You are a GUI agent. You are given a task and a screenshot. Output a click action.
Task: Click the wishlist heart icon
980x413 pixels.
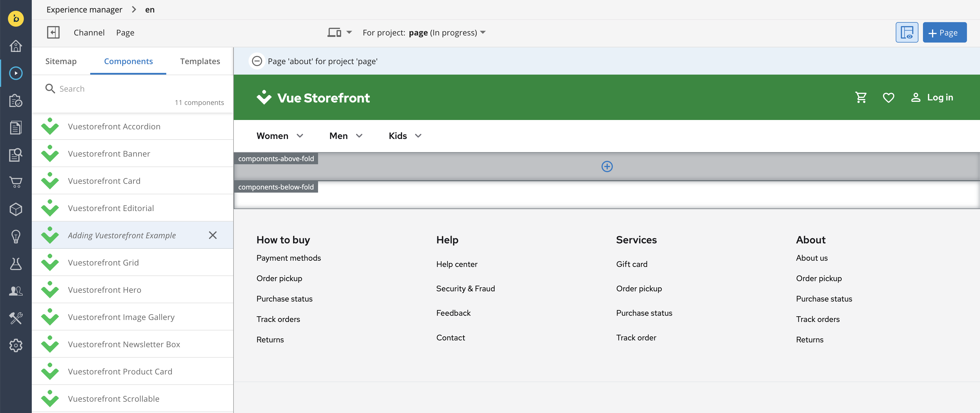tap(889, 98)
